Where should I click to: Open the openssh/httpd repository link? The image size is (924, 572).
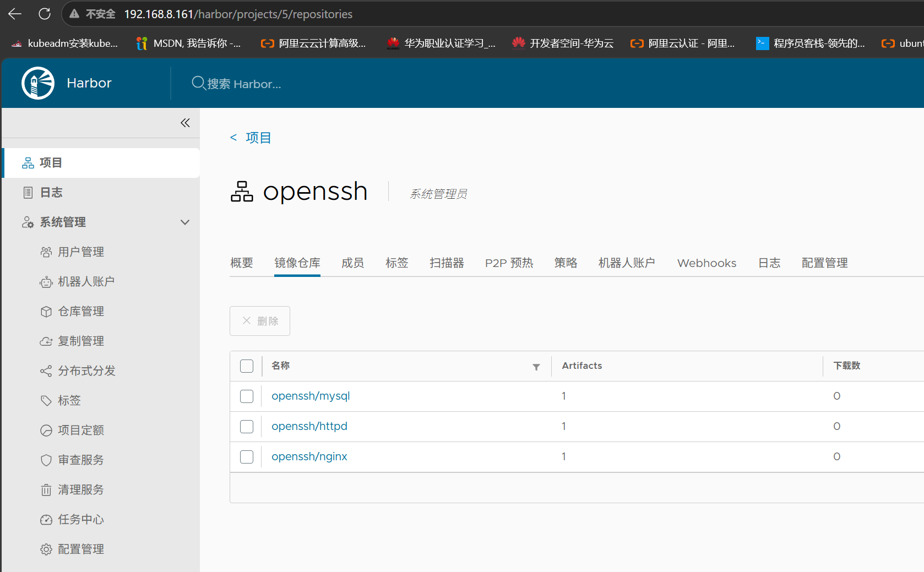point(309,427)
